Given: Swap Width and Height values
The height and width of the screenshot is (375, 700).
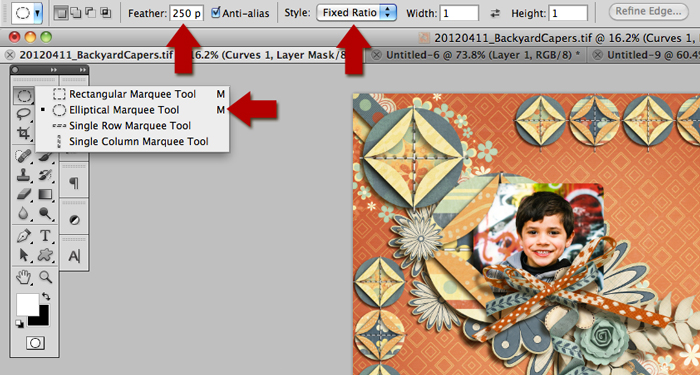Looking at the screenshot, I should click(x=495, y=13).
